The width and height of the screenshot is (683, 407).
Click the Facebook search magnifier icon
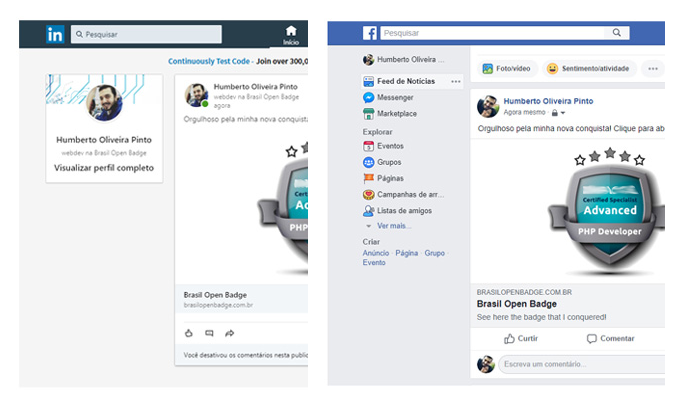617,33
